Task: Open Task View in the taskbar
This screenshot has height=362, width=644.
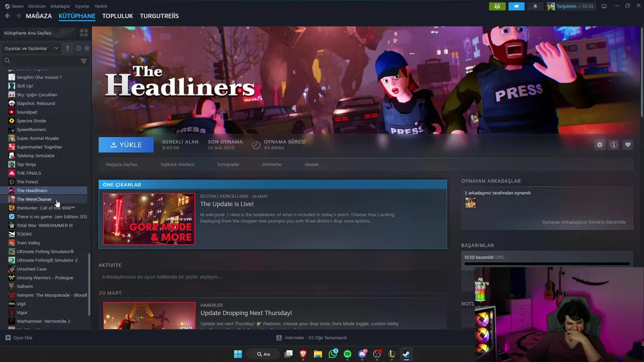Action: tap(288, 354)
